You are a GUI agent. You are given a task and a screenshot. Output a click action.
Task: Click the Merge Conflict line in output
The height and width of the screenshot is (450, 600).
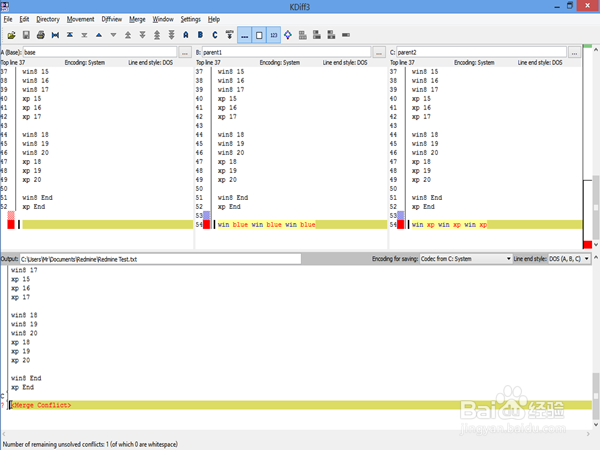[x=300, y=405]
